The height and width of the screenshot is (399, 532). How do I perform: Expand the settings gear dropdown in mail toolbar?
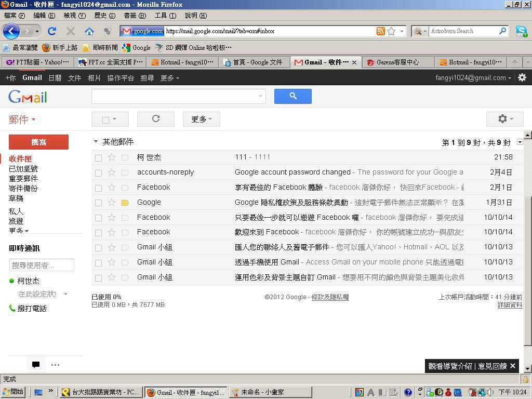[504, 119]
